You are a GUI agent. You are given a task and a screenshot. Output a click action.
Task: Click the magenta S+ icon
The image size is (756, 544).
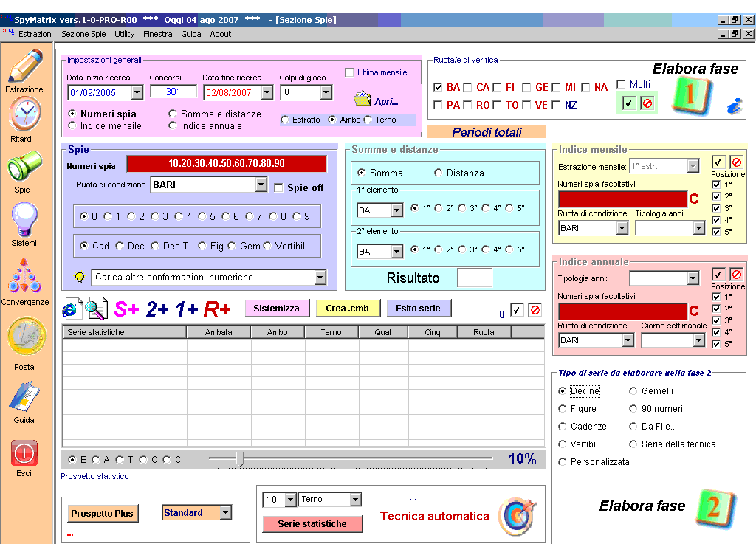[127, 309]
